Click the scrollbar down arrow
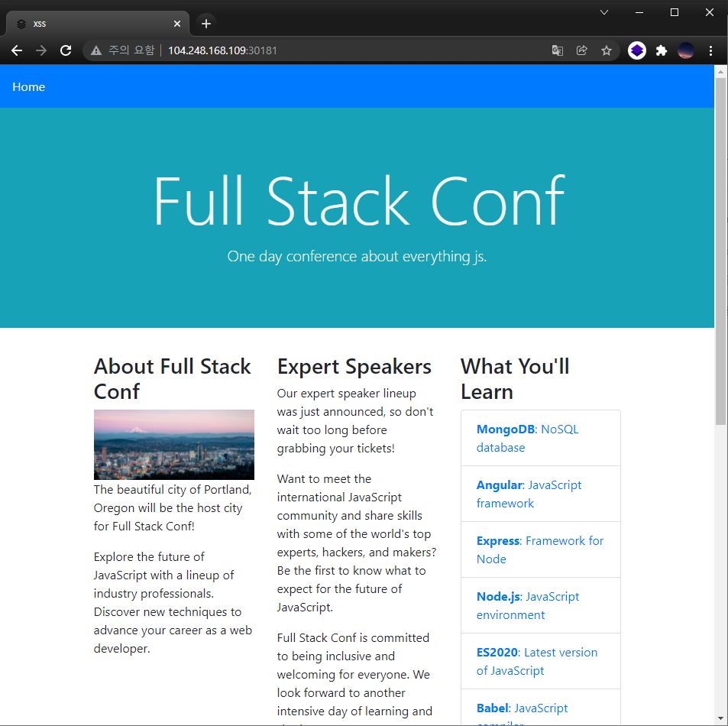This screenshot has height=726, width=728. pos(720,719)
